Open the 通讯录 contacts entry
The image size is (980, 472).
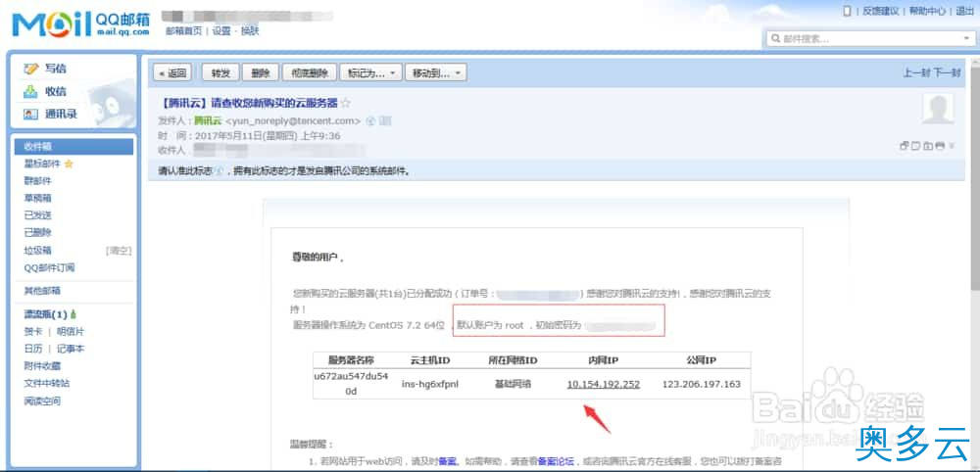coord(51,115)
